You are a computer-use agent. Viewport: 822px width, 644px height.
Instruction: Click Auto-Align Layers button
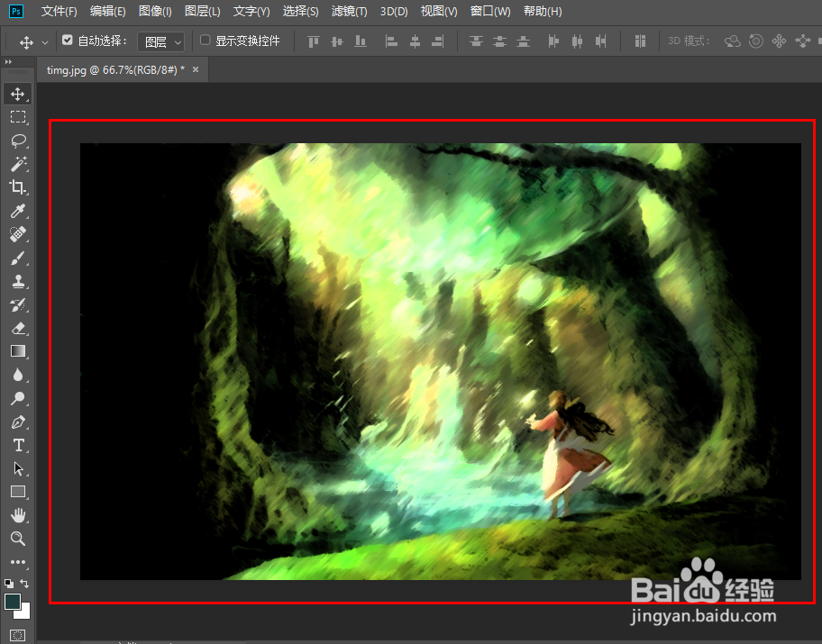tap(640, 41)
